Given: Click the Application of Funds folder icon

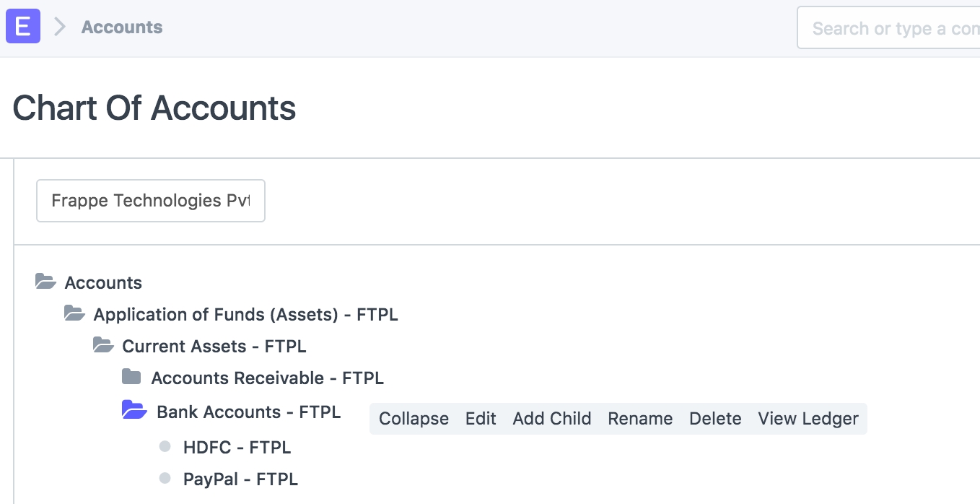Looking at the screenshot, I should pyautogui.click(x=74, y=313).
